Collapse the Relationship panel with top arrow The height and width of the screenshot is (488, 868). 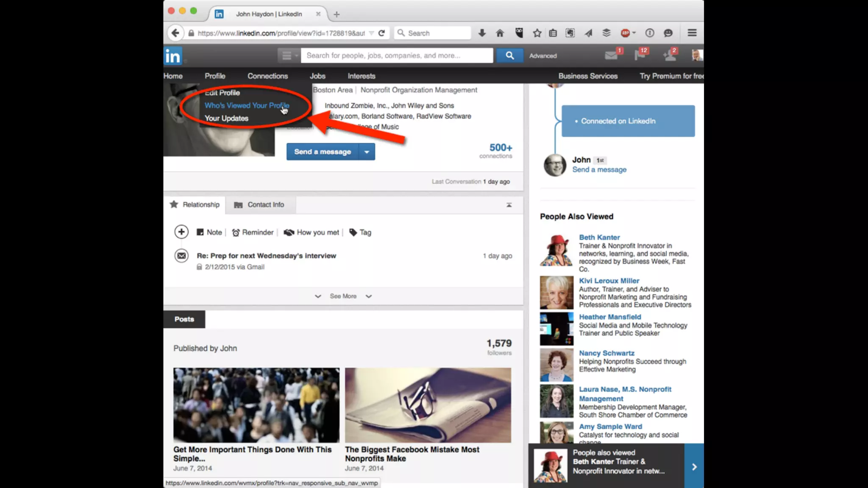(509, 205)
